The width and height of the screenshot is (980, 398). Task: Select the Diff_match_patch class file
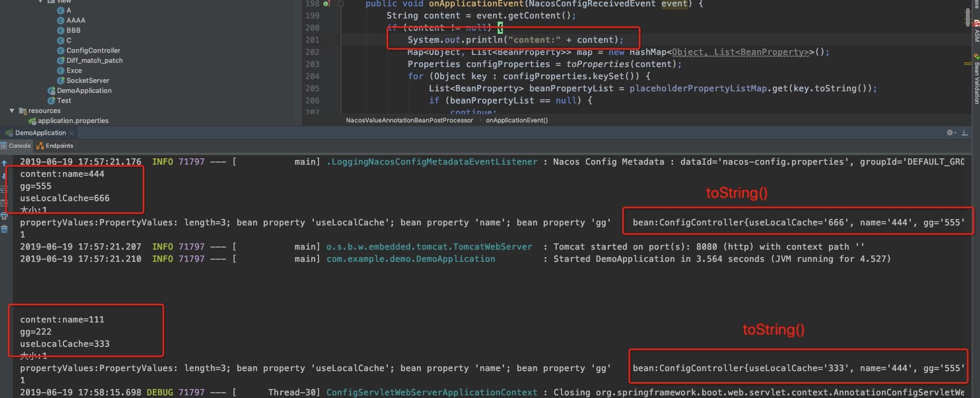pos(94,61)
